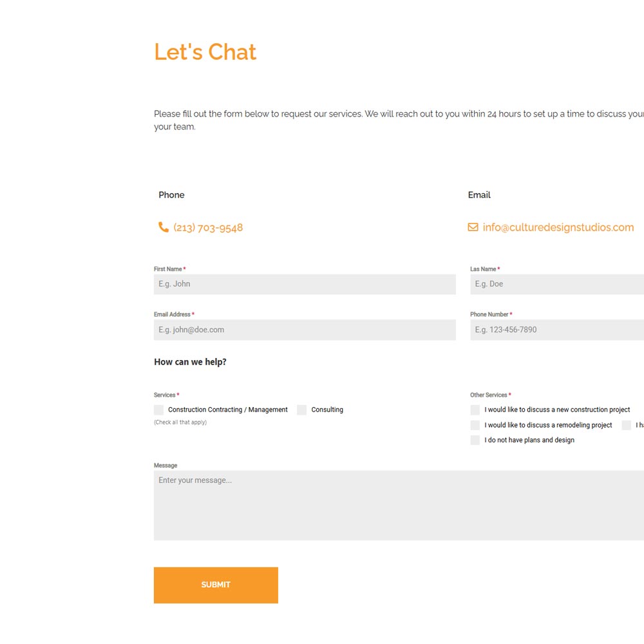Viewport: 644px width, 644px height.
Task: Click the envelope email icon
Action: tap(473, 227)
